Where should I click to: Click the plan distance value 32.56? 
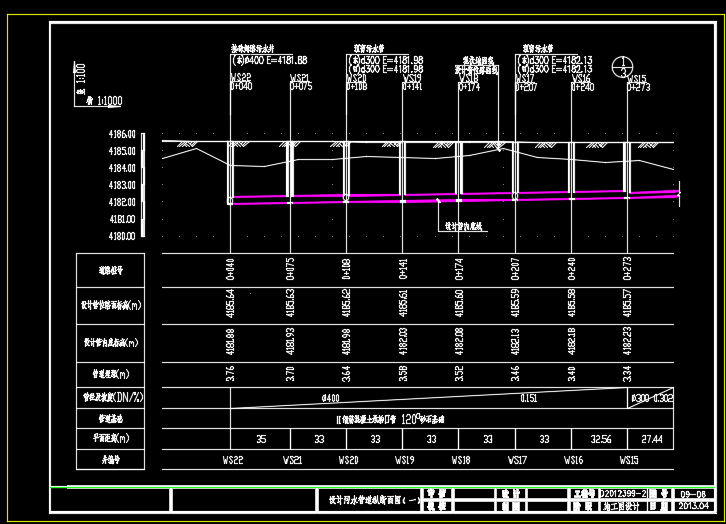coord(601,439)
